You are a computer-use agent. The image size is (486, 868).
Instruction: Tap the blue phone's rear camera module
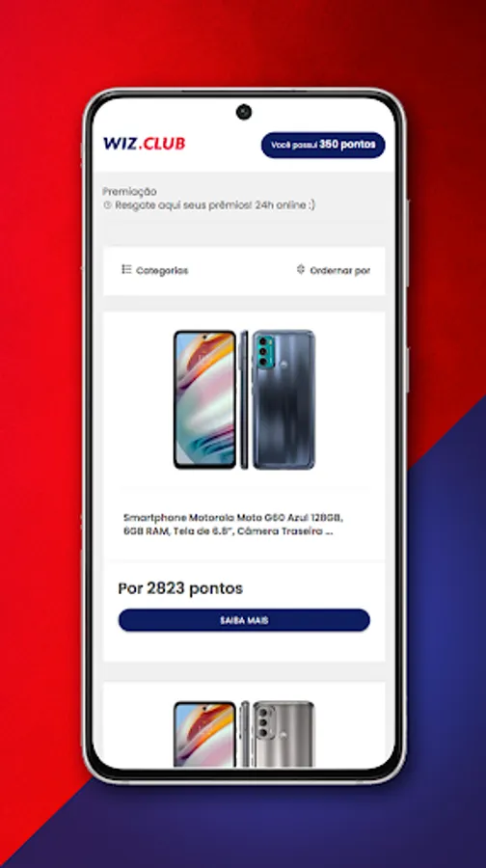click(x=264, y=351)
